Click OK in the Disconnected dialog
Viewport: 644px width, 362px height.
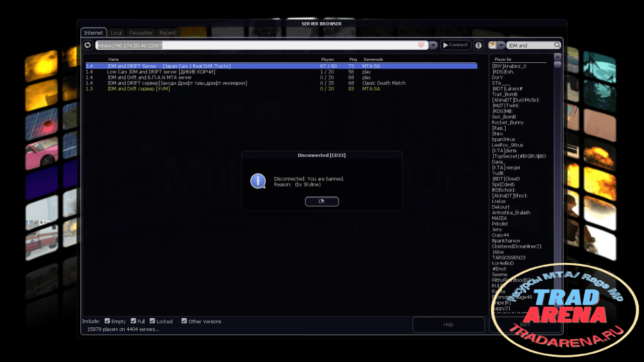point(322,201)
